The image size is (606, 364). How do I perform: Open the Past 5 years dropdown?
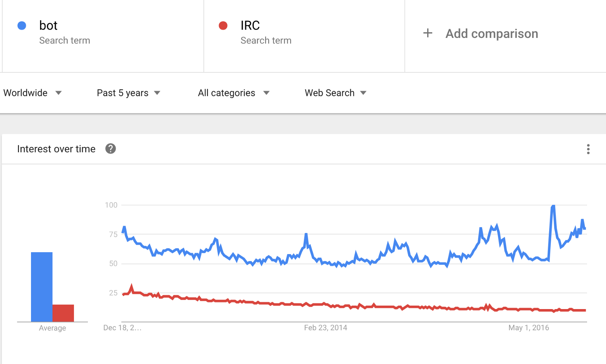[128, 93]
